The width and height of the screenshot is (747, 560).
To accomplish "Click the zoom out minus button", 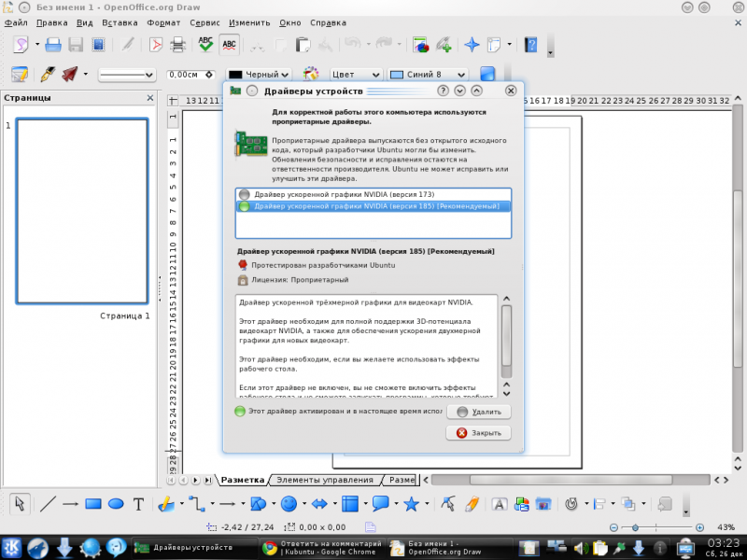I will pos(614,527).
